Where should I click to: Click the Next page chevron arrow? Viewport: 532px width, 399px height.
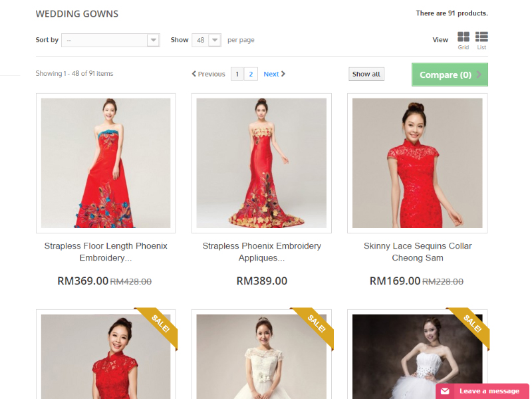[x=283, y=74]
